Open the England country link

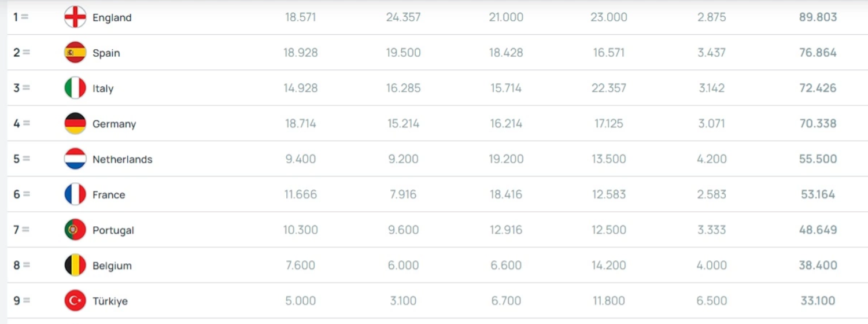click(x=112, y=18)
